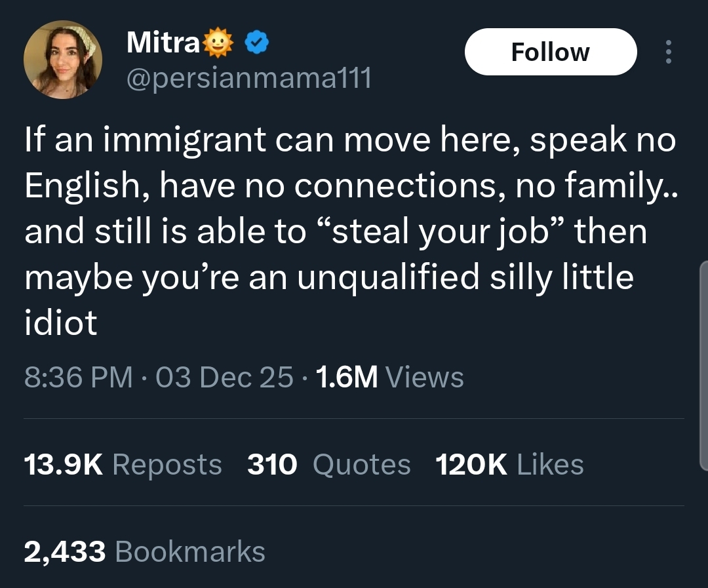Open the three-dot more options menu
Image resolution: width=708 pixels, height=588 pixels.
[668, 52]
